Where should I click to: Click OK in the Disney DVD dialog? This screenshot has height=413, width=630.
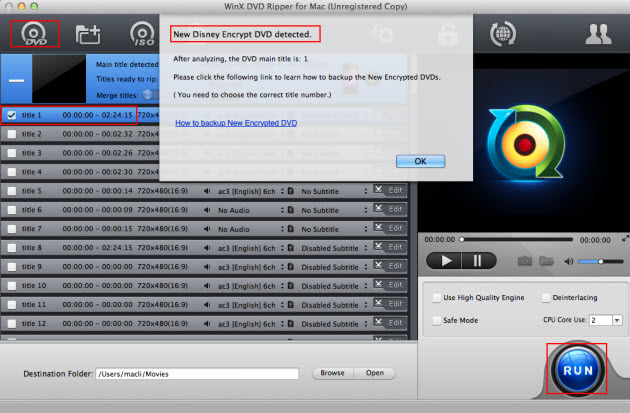(x=420, y=161)
